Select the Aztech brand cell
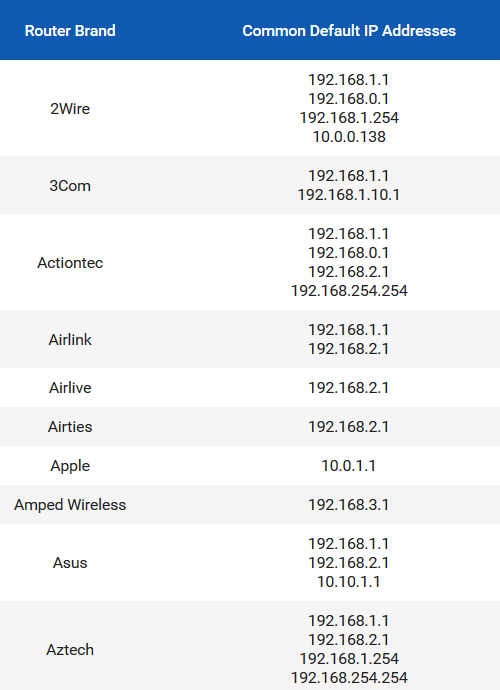The image size is (500, 690). (x=70, y=650)
